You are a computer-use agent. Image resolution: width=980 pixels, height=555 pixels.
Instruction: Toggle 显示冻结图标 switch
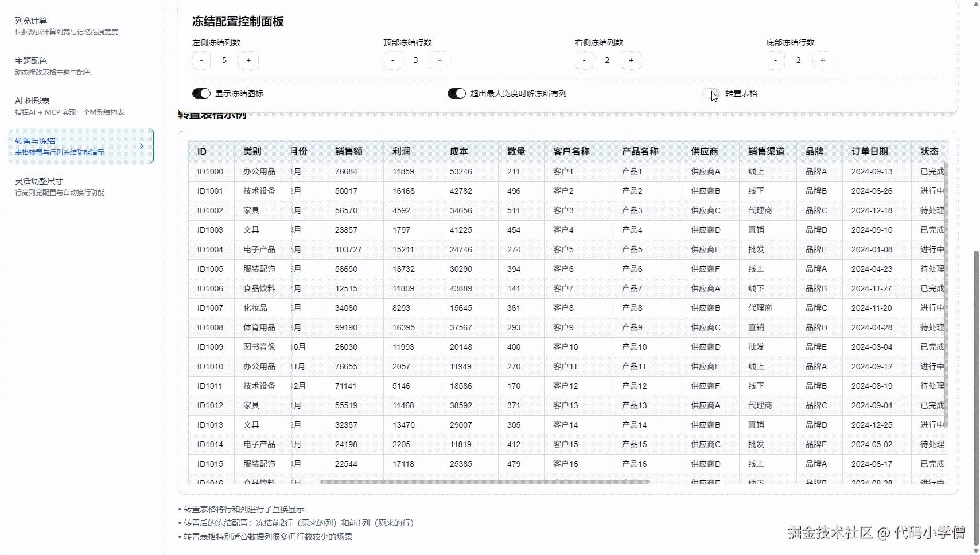[x=201, y=93]
